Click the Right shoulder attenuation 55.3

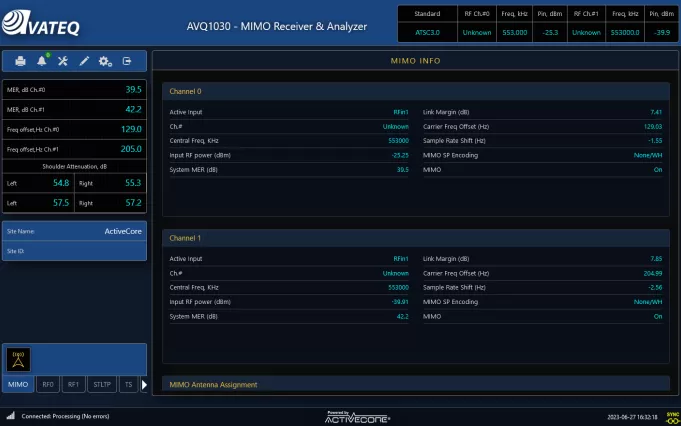[133, 183]
